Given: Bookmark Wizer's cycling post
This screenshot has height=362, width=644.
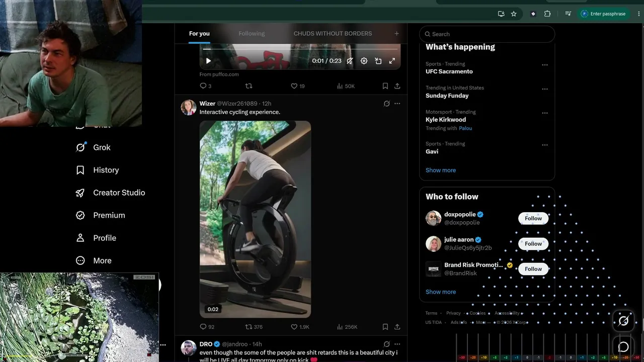Looking at the screenshot, I should point(385,327).
